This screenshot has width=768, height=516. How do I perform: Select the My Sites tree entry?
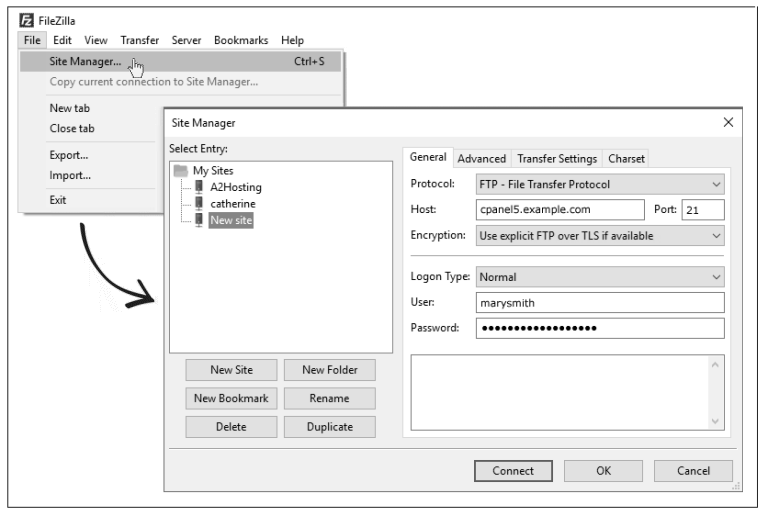point(213,170)
